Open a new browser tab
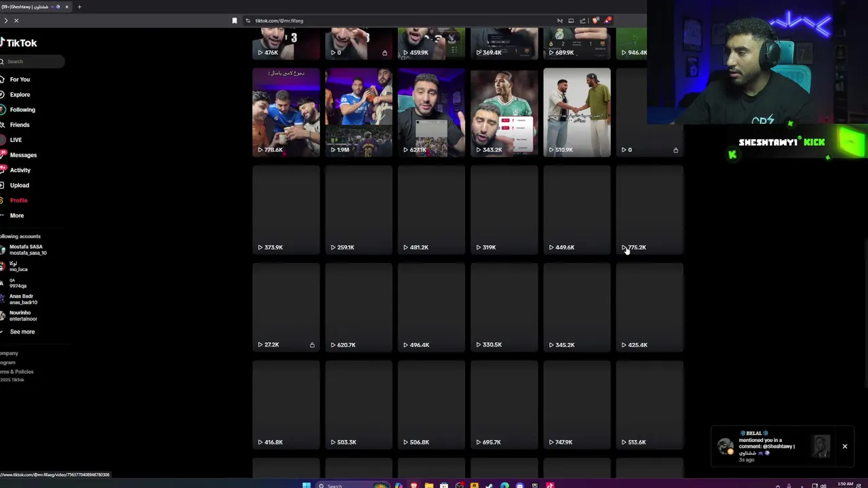The height and width of the screenshot is (488, 868). [x=79, y=7]
